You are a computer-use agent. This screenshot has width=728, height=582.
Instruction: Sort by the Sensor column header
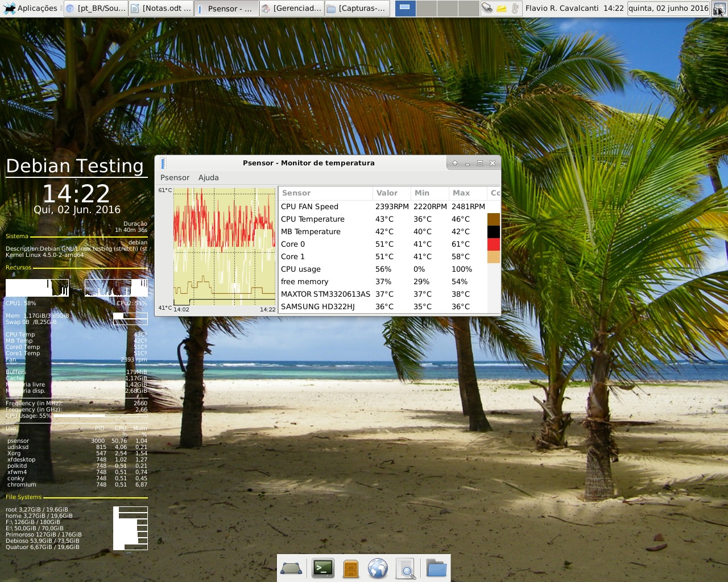click(296, 193)
